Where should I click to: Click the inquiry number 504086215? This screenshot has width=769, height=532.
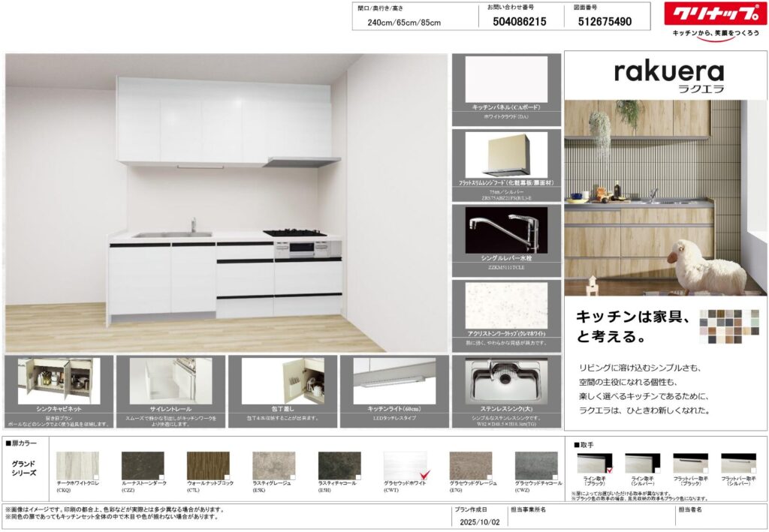[x=520, y=22]
